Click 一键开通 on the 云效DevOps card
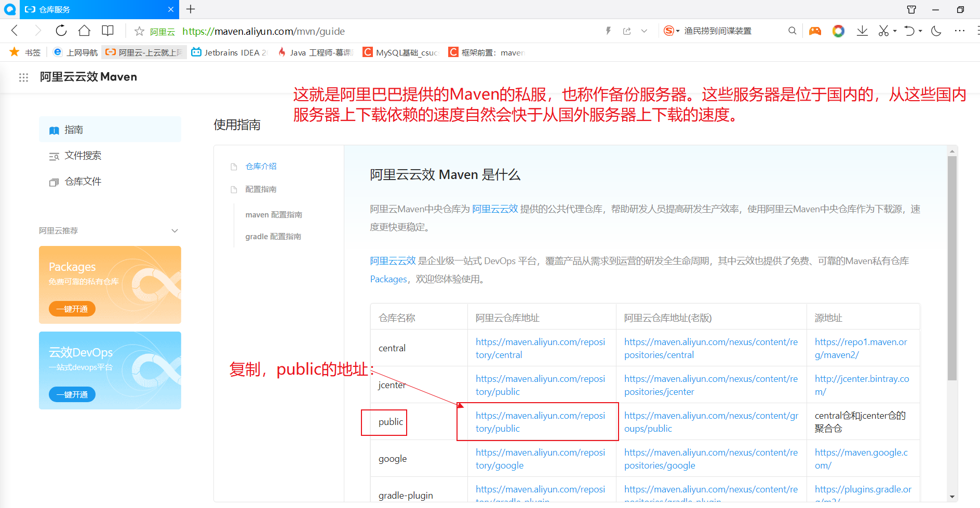Screen dimensions: 980x508 [72, 394]
